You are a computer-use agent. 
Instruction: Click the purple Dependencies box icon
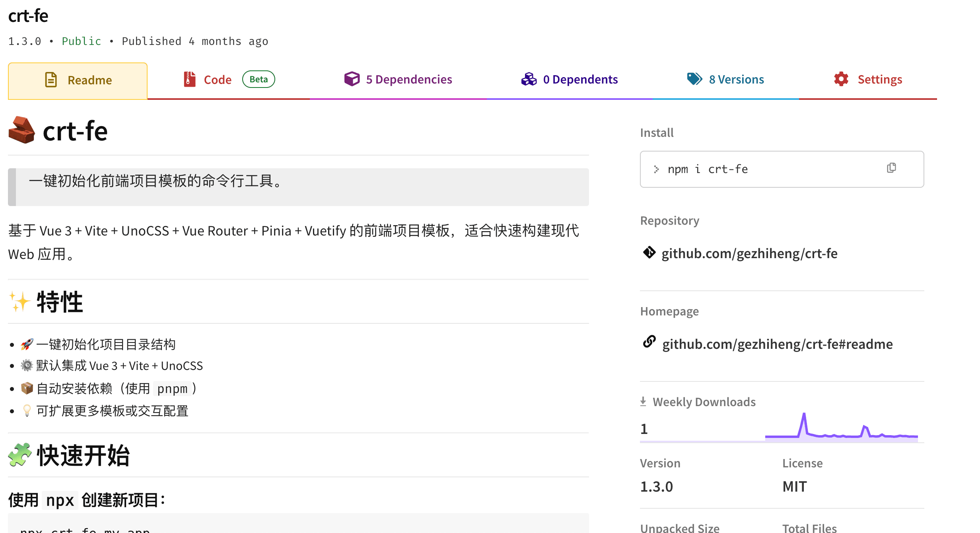click(352, 79)
